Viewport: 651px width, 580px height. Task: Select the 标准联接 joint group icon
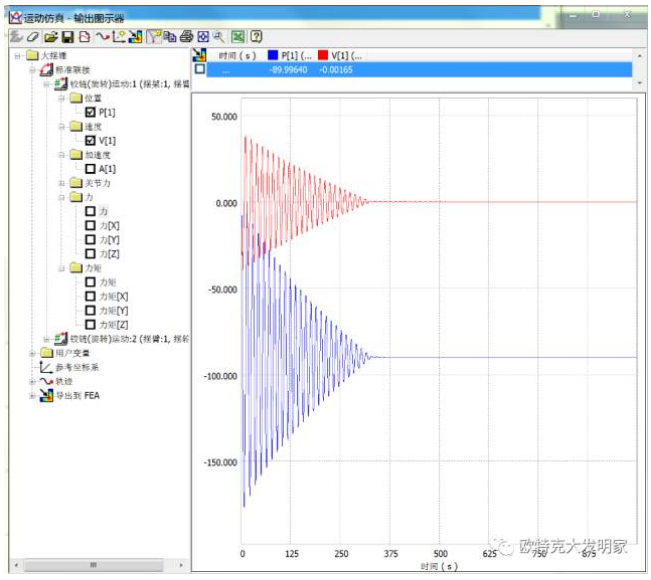pyautogui.click(x=46, y=69)
